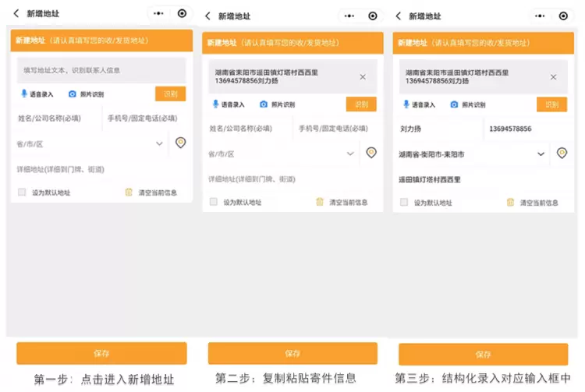Tap mini-program close circle icon in right panel

click(563, 16)
